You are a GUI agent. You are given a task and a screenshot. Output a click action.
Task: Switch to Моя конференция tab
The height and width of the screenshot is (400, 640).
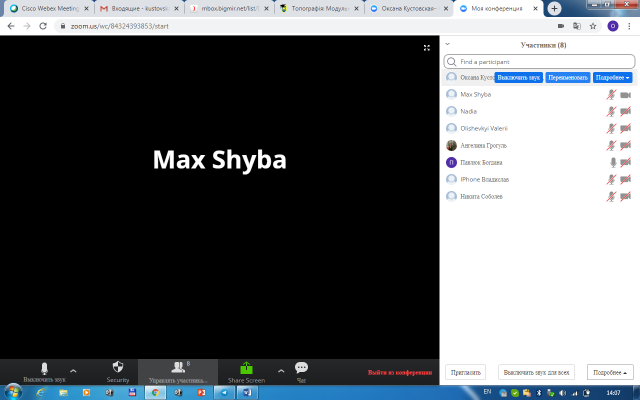pyautogui.click(x=499, y=8)
